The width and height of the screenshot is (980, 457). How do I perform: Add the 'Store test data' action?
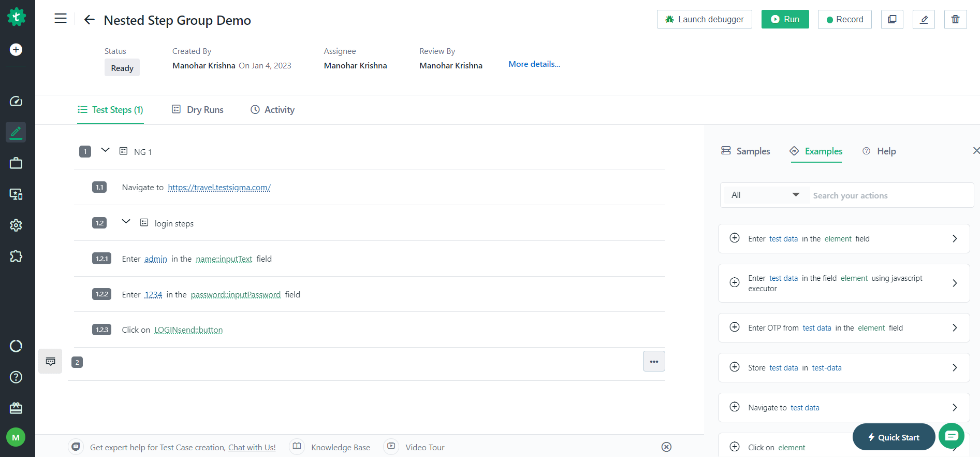coord(735,367)
